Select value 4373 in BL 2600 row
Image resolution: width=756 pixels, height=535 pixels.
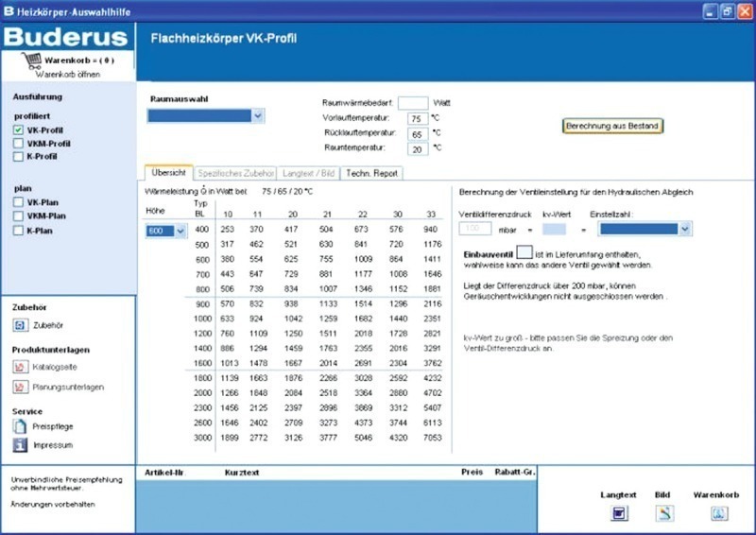click(363, 423)
